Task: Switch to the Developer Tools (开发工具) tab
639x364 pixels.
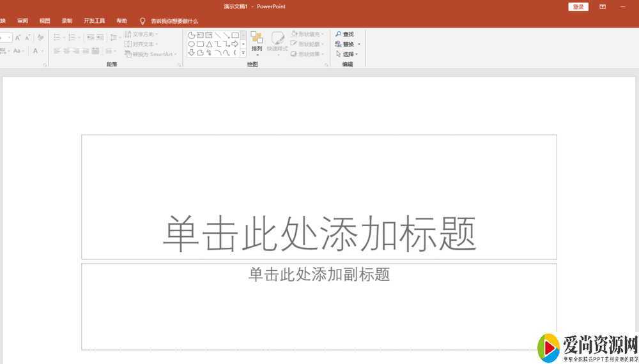Action: [95, 21]
